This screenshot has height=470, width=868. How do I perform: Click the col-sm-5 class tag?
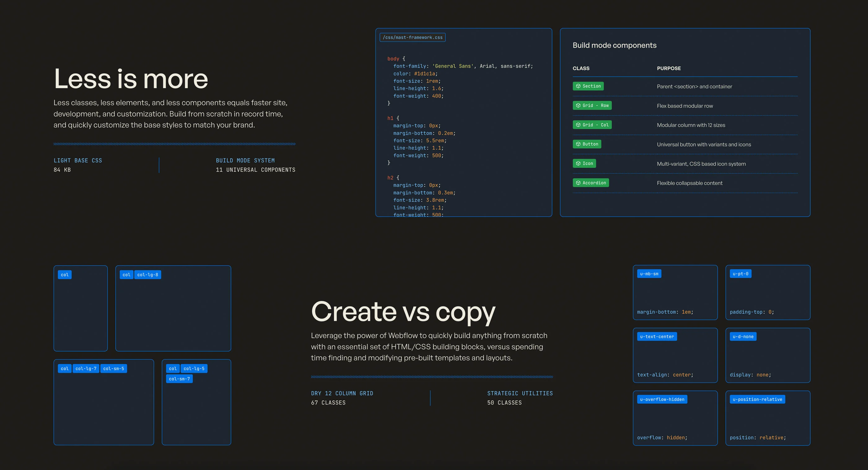[113, 369]
